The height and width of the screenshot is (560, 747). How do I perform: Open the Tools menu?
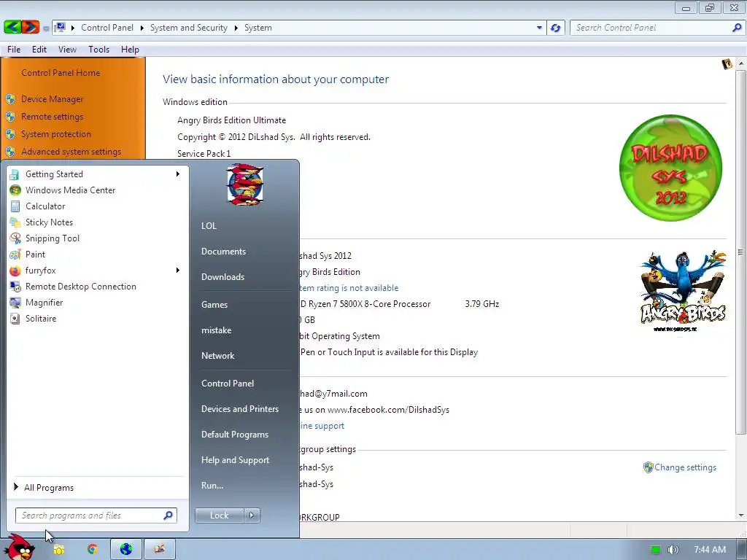click(98, 50)
